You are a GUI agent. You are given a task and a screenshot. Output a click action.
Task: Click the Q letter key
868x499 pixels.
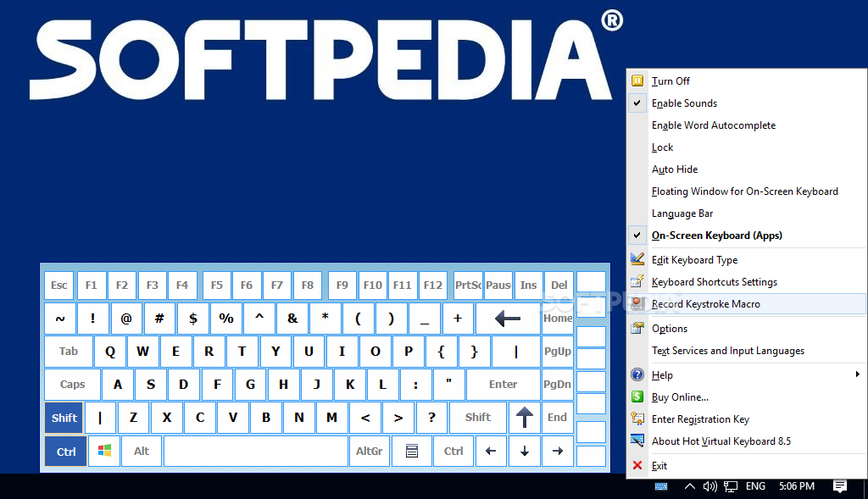pyautogui.click(x=109, y=352)
